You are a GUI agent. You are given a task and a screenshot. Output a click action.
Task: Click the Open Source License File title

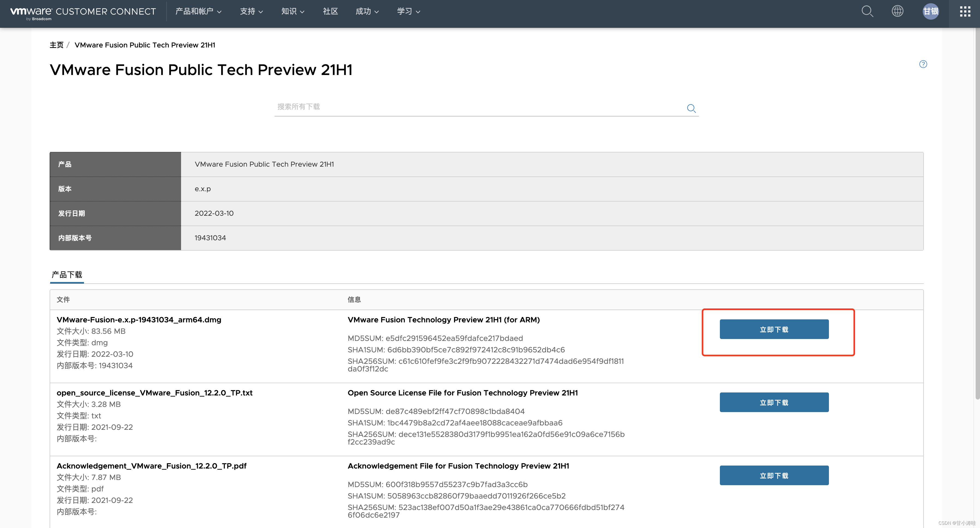[463, 392]
